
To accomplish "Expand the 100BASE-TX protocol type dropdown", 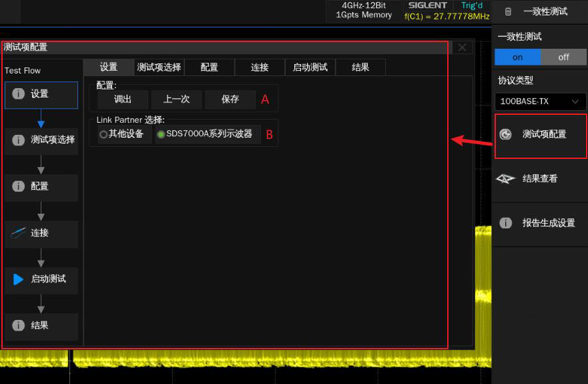I will [540, 102].
